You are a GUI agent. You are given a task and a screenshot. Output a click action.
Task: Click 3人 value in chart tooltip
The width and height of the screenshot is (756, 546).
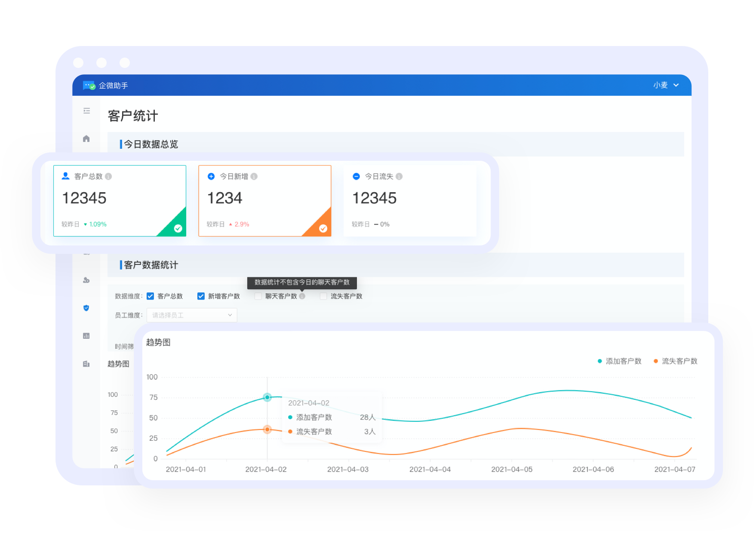pyautogui.click(x=370, y=432)
